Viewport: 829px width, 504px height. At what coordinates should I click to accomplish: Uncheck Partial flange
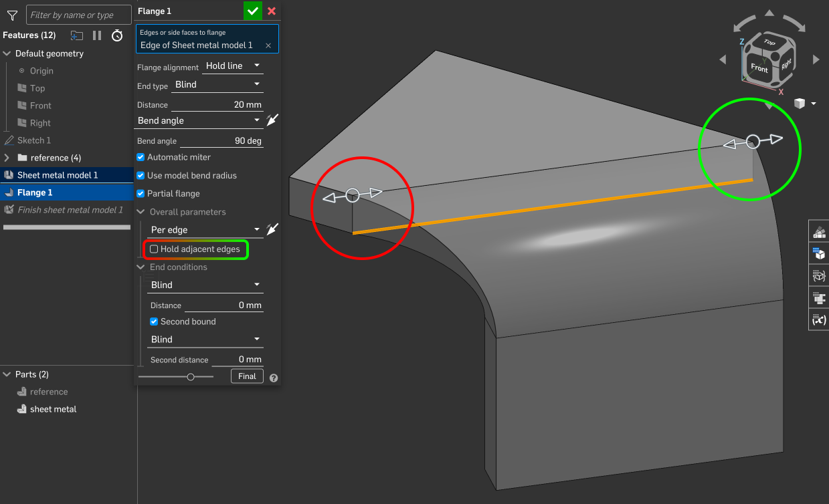point(141,193)
